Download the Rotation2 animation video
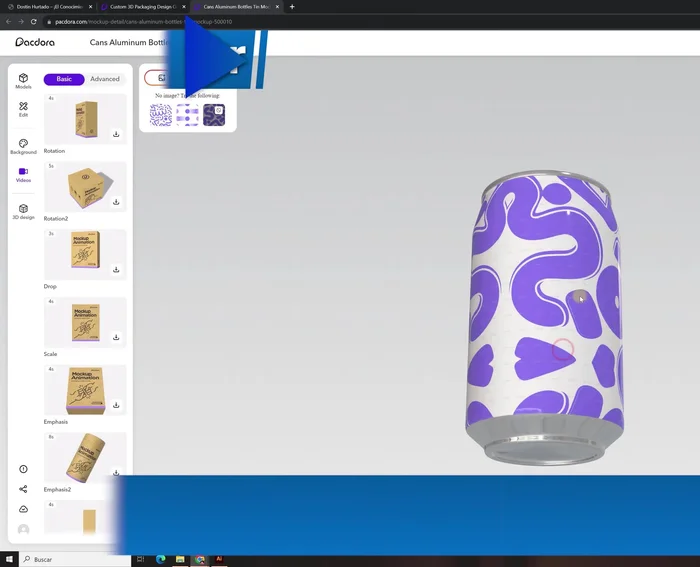Viewport: 700px width, 567px height. click(116, 202)
